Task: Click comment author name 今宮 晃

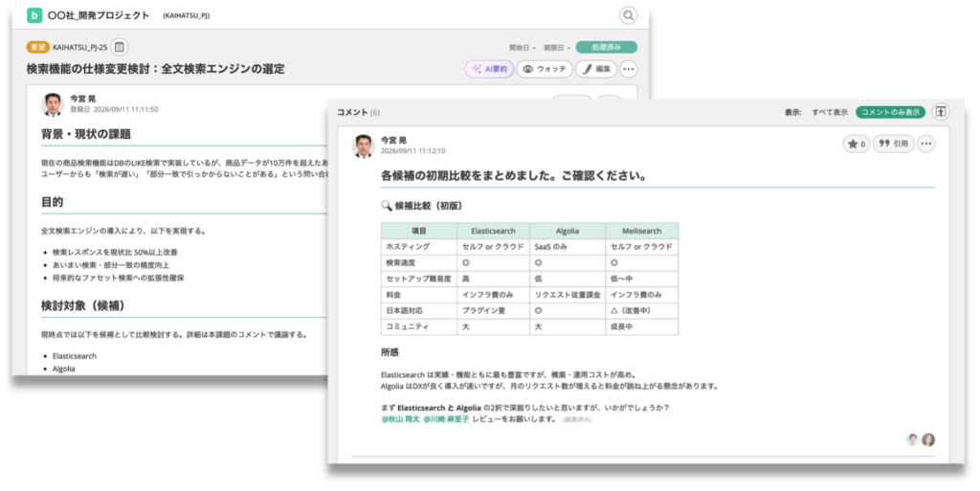Action: click(x=393, y=141)
